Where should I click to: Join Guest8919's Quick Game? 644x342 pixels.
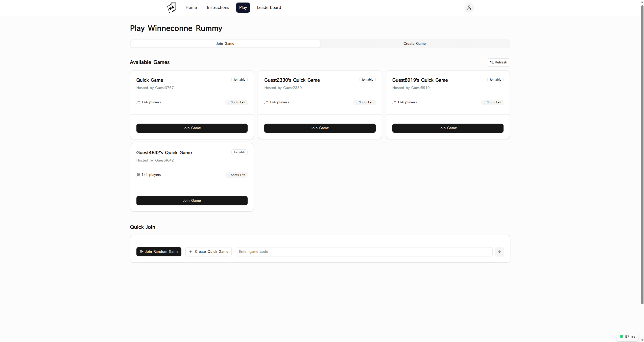448,128
